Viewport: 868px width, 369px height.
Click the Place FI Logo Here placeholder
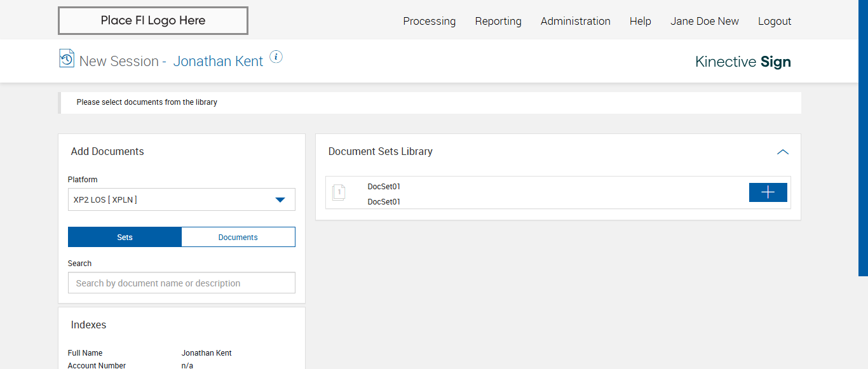(153, 20)
